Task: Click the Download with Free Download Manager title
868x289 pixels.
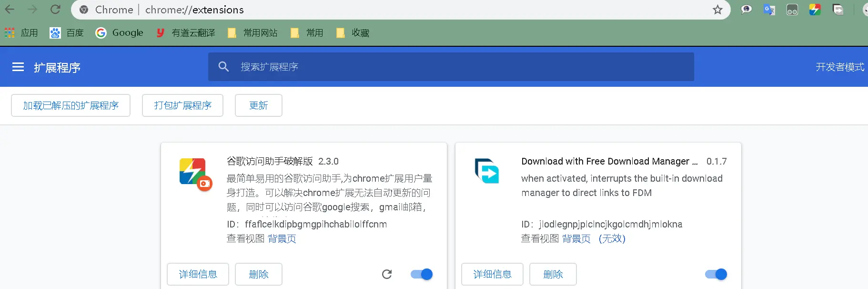Action: pos(609,161)
